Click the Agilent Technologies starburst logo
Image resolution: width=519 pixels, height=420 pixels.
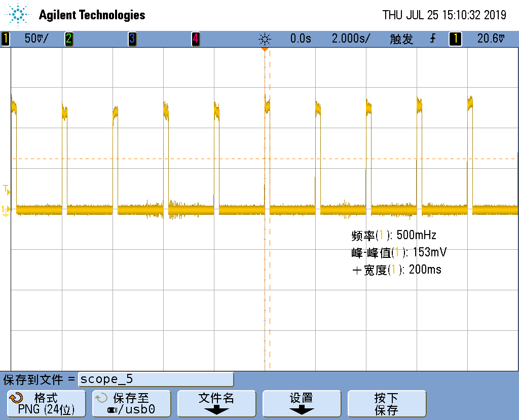click(19, 15)
